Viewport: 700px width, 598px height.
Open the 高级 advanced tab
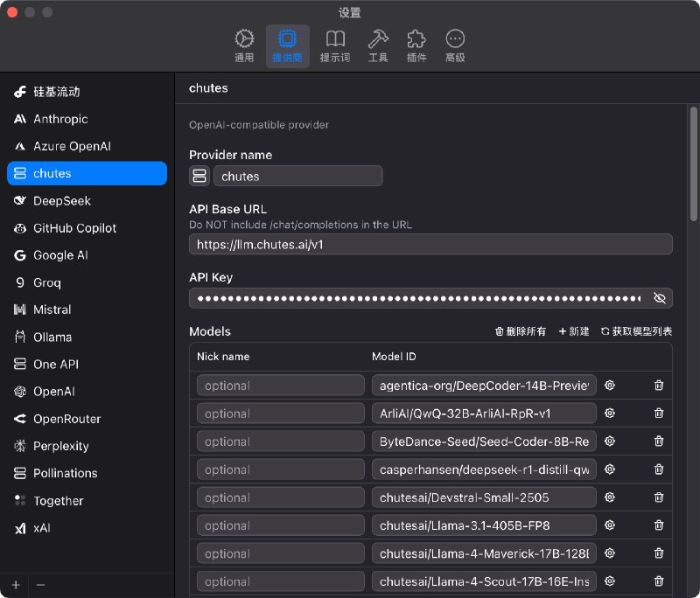point(455,46)
